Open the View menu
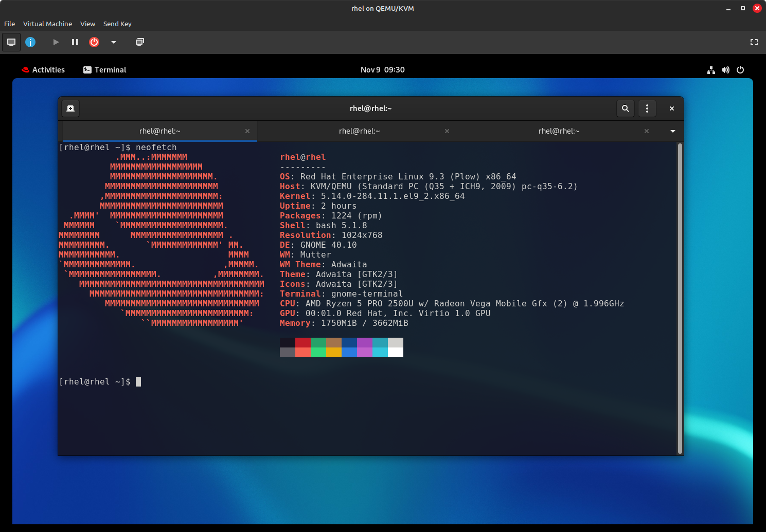This screenshot has height=532, width=766. point(87,24)
